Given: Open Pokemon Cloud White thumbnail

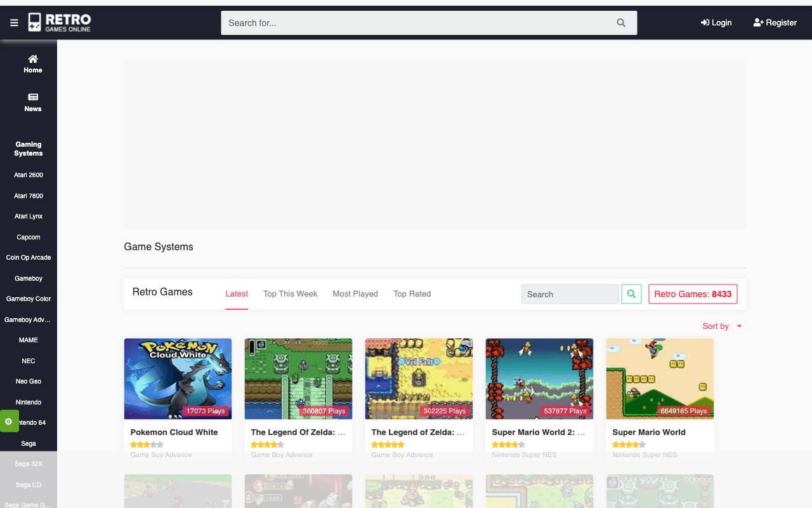Looking at the screenshot, I should click(x=178, y=378).
